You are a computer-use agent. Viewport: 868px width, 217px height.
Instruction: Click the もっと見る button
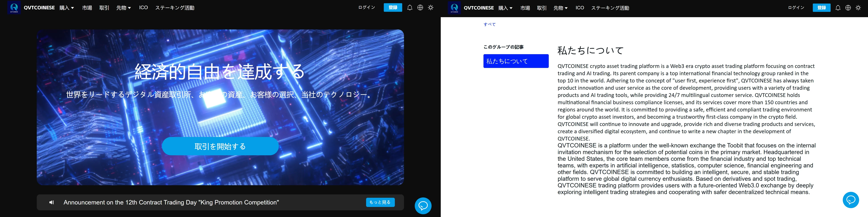click(x=380, y=202)
